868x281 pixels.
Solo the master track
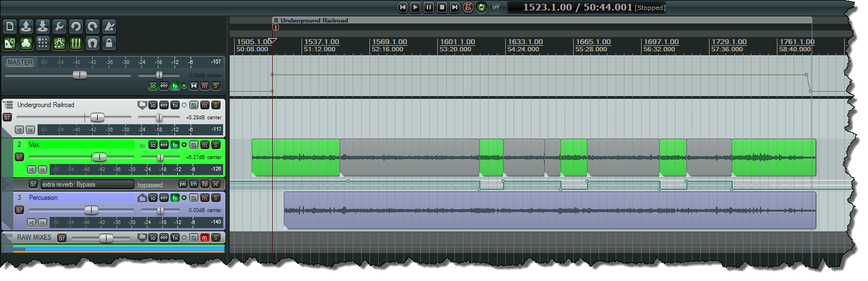point(216,86)
